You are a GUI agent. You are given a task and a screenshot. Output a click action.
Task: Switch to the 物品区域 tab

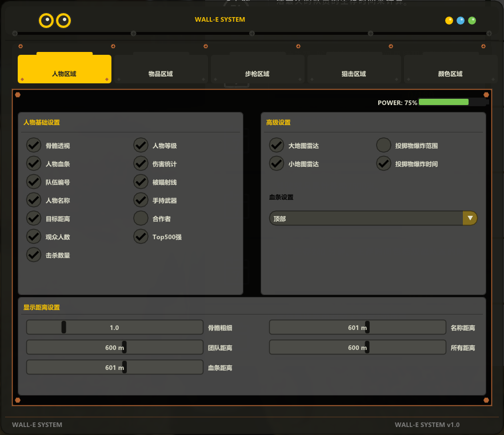click(161, 74)
